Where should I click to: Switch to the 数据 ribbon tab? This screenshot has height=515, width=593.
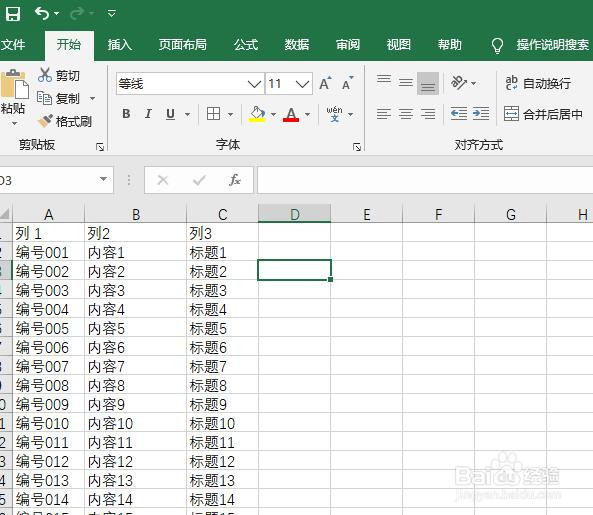pos(297,45)
